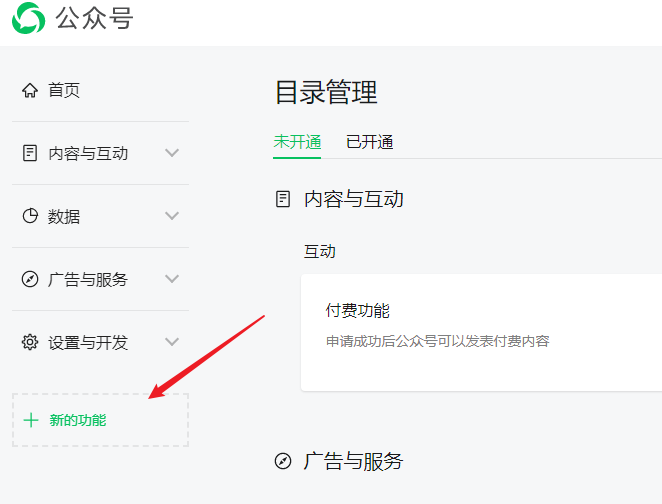
Task: Expand the 广告与服务 sidebar chevron
Action: [x=172, y=279]
